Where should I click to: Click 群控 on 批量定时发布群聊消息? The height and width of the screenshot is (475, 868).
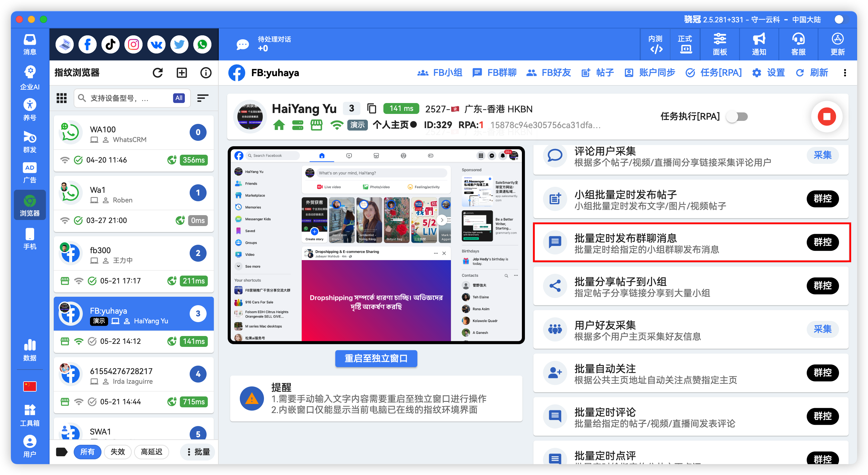(x=822, y=242)
